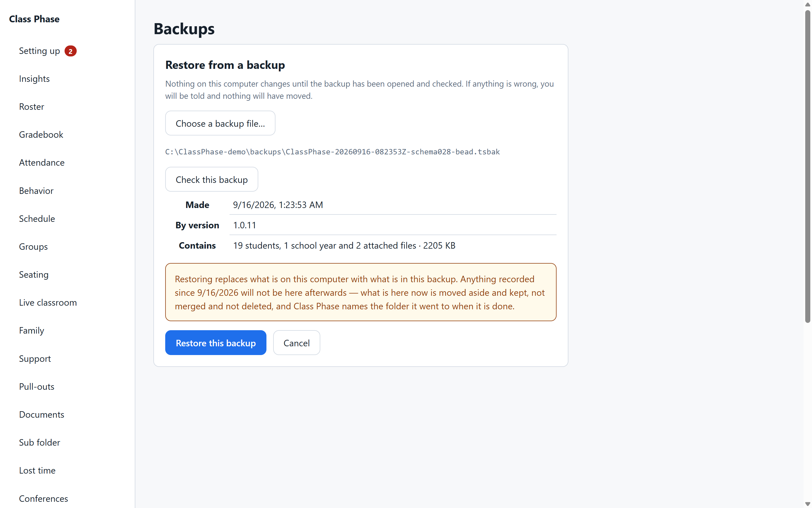The width and height of the screenshot is (812, 508).
Task: Click Choose a backup file button
Action: coord(220,123)
